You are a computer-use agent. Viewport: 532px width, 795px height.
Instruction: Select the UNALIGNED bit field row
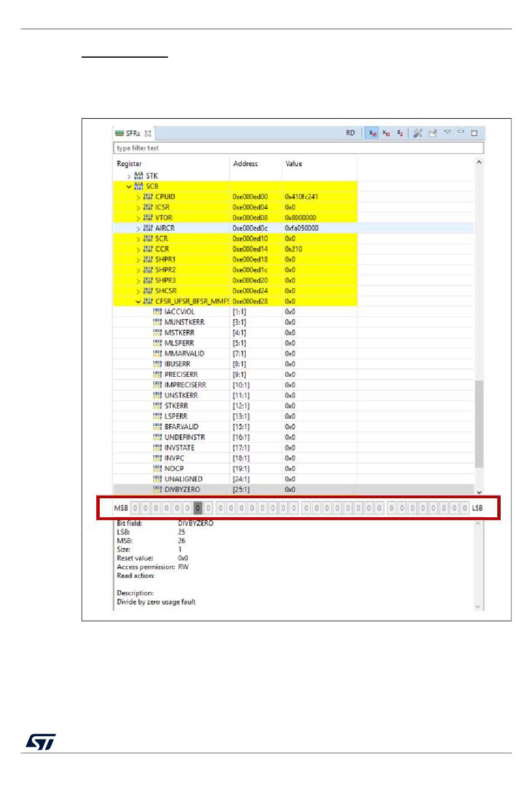pos(293,479)
